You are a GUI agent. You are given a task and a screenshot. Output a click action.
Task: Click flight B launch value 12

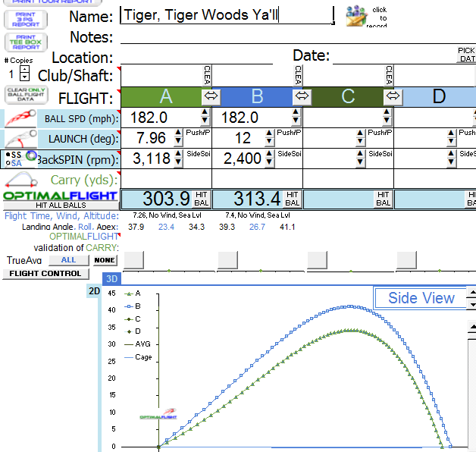[x=243, y=138]
